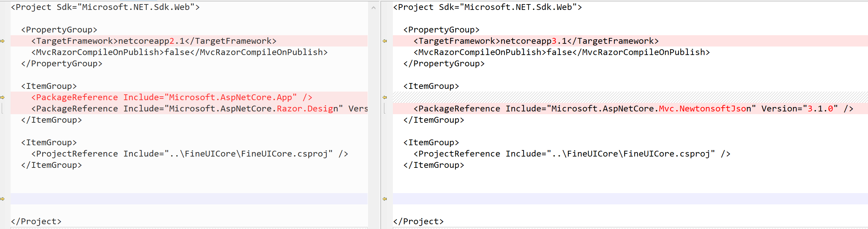Click the highlighted blank line in right pane
The image size is (868, 229).
630,199
